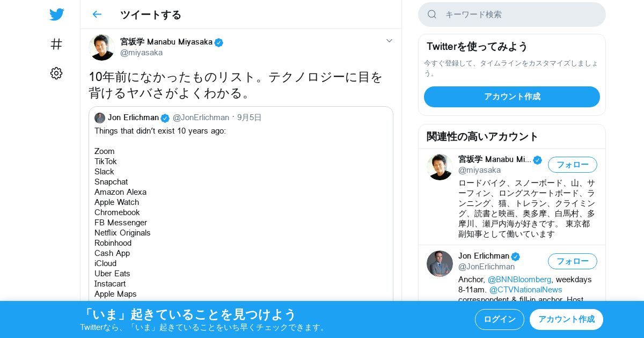The width and height of the screenshot is (644, 338).
Task: Click the Twitterを使ってみよう heading
Action: (477, 47)
